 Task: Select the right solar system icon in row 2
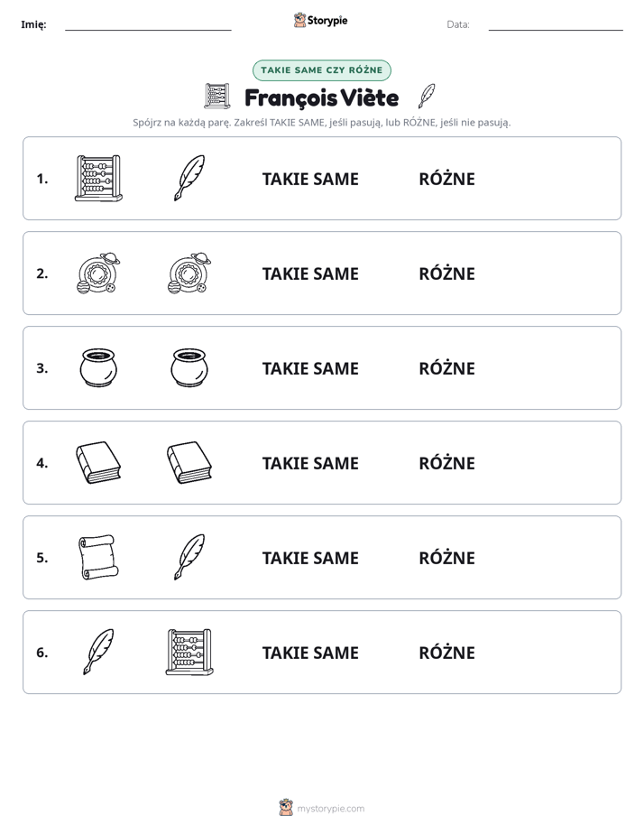189,273
